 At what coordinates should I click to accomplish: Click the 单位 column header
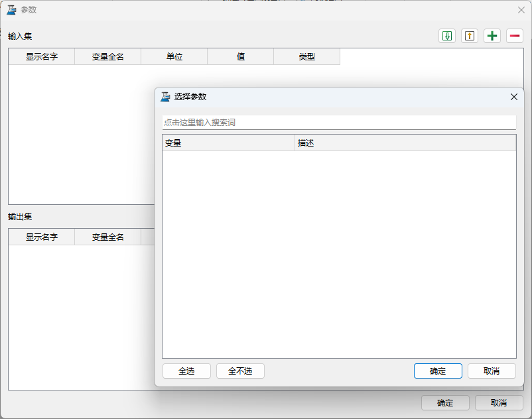point(174,56)
